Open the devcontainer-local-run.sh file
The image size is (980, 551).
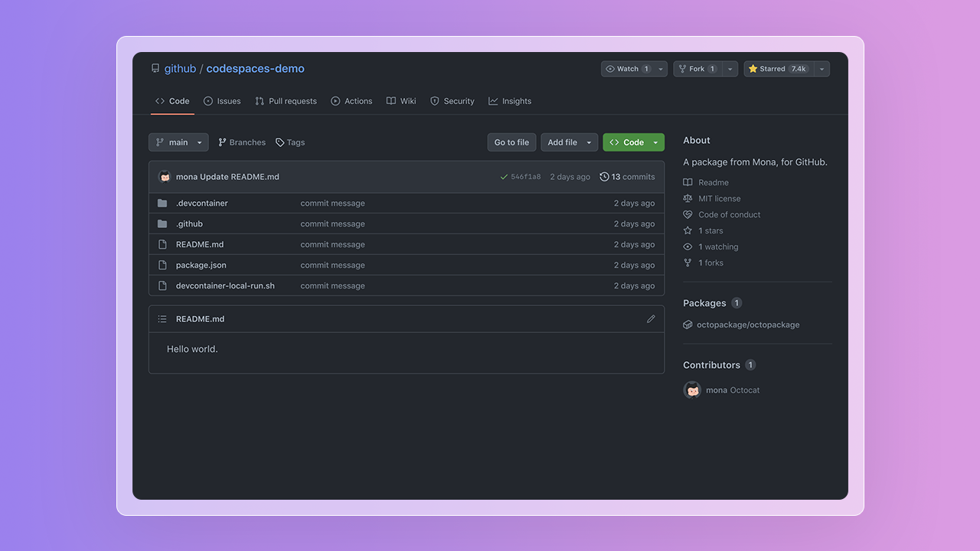tap(225, 286)
